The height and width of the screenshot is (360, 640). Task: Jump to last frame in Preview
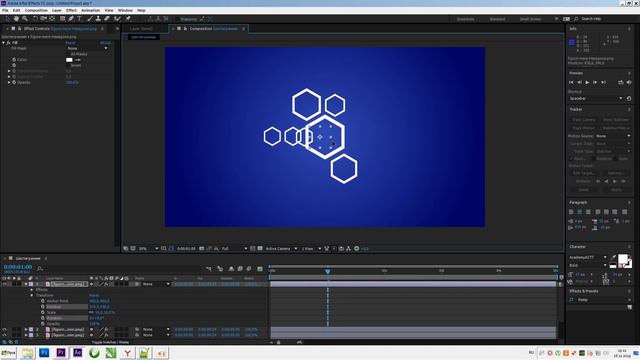pos(603,82)
